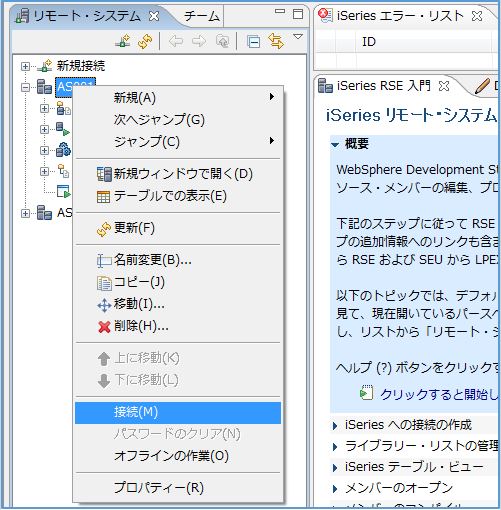Screen dimensions: 501x510
Task: Click the forward arrow toolbar icon
Action: tap(199, 42)
